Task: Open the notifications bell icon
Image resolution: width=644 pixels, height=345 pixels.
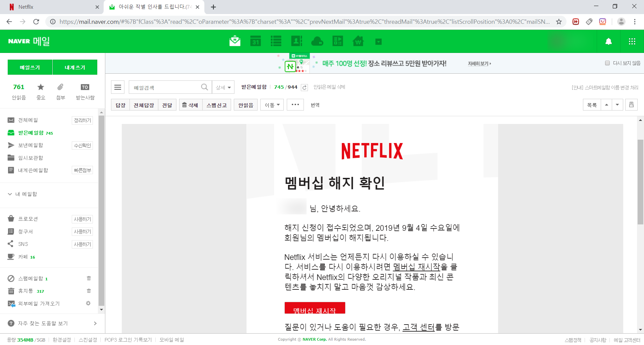Action: (x=608, y=41)
